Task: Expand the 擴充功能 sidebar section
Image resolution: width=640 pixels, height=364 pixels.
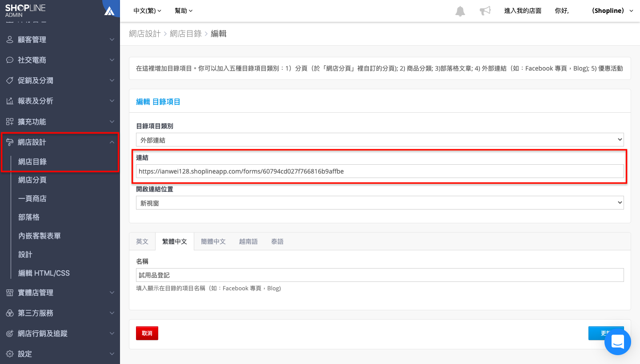Action: pyautogui.click(x=112, y=122)
